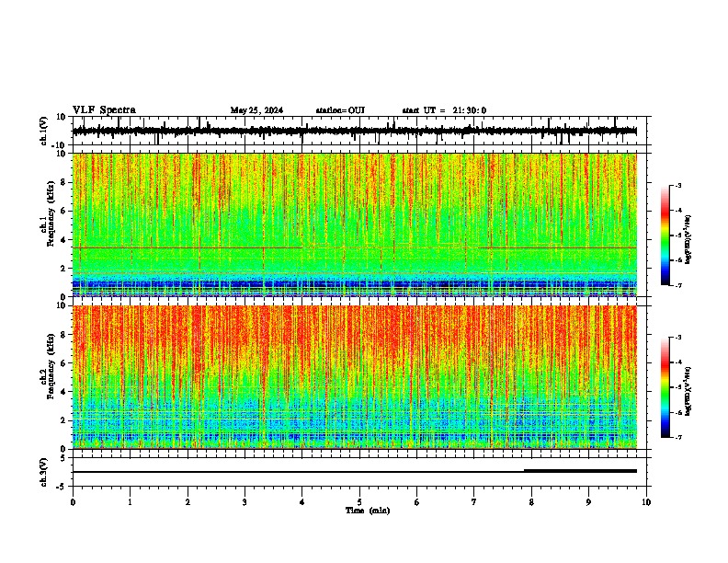Click time axis tick label "7"
This screenshot has width=728, height=563.
[x=474, y=502]
